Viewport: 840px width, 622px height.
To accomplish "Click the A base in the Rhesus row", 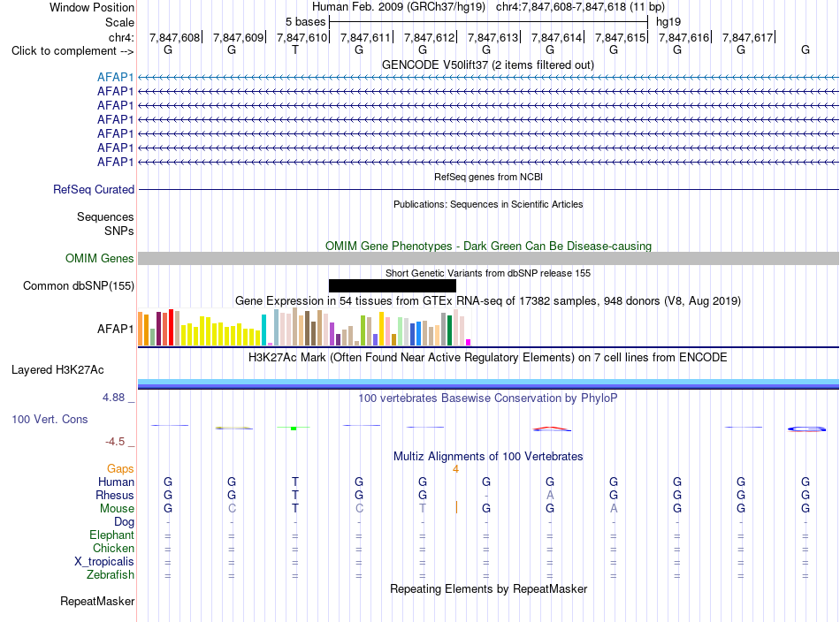I will pos(550,495).
